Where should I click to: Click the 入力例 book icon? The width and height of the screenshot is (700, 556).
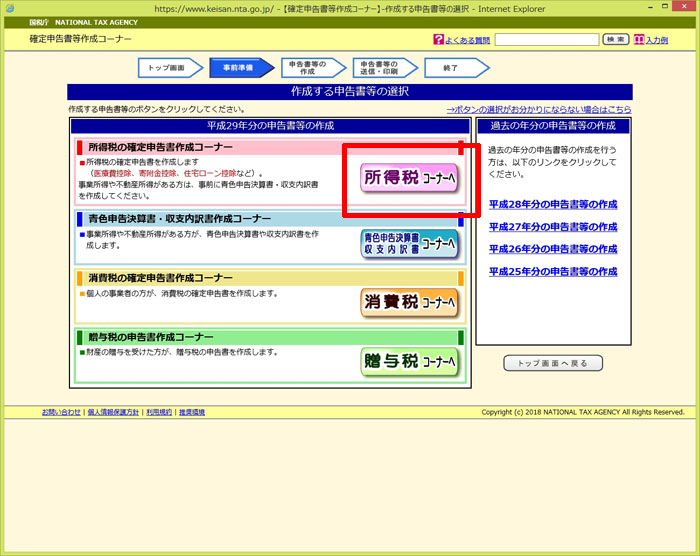(x=639, y=40)
